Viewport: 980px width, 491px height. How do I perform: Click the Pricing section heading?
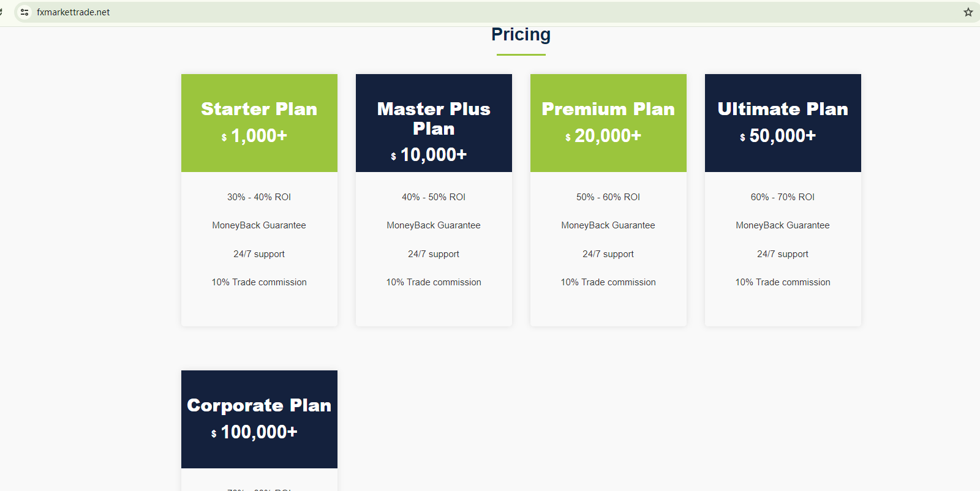click(x=521, y=35)
